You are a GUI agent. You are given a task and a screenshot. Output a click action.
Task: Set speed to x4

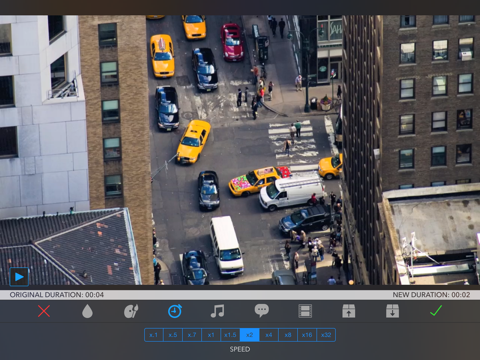point(269,335)
